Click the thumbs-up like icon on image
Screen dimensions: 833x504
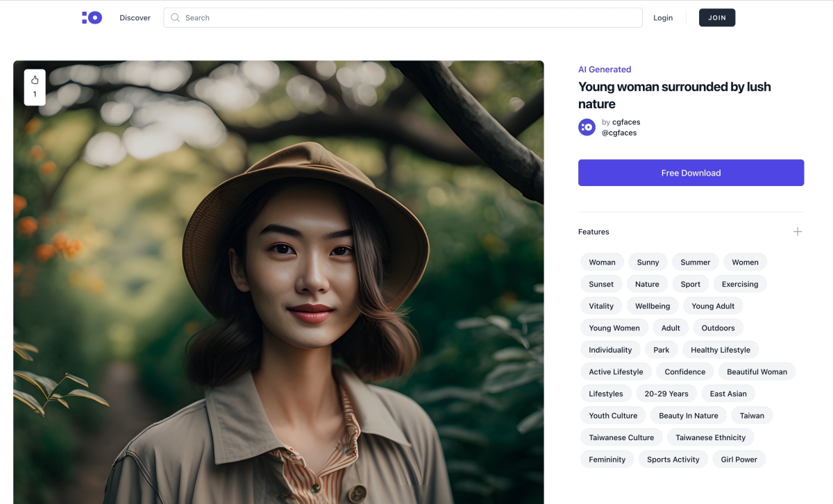click(x=35, y=80)
